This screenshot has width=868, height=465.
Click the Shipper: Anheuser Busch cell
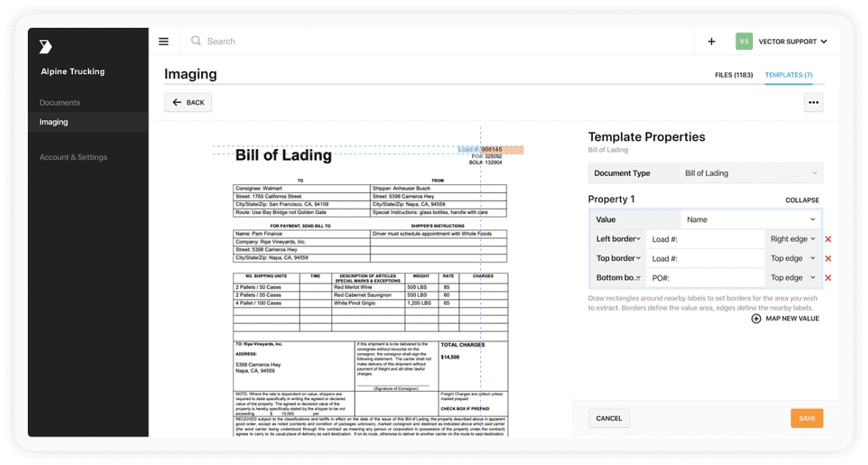[x=438, y=189]
